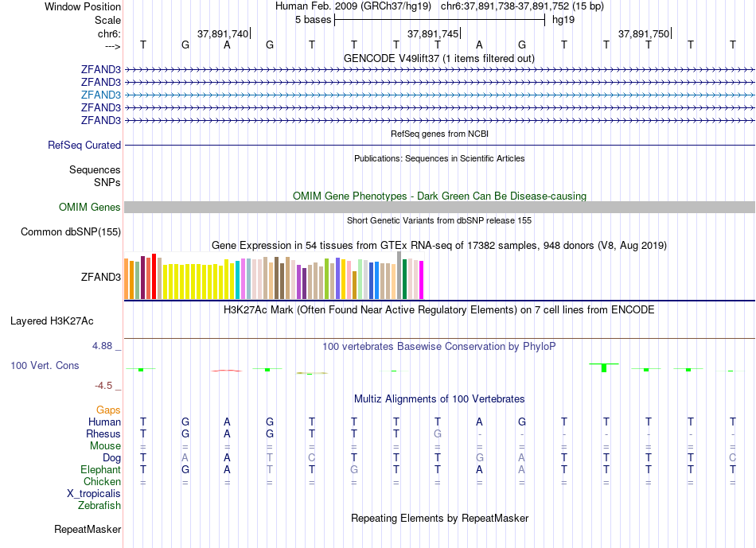Click Multiz Alignments of 100 Vertebrates title
Viewport: 756px width, 548px height.
coord(439,399)
